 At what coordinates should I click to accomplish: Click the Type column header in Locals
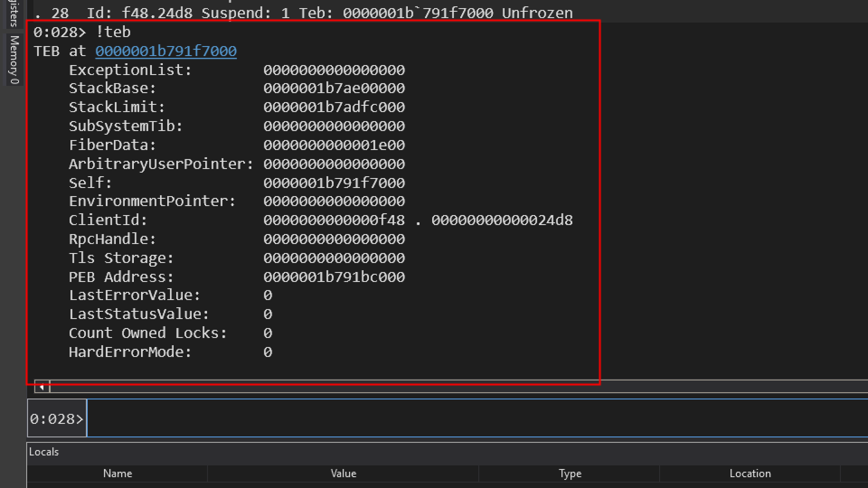tap(570, 474)
